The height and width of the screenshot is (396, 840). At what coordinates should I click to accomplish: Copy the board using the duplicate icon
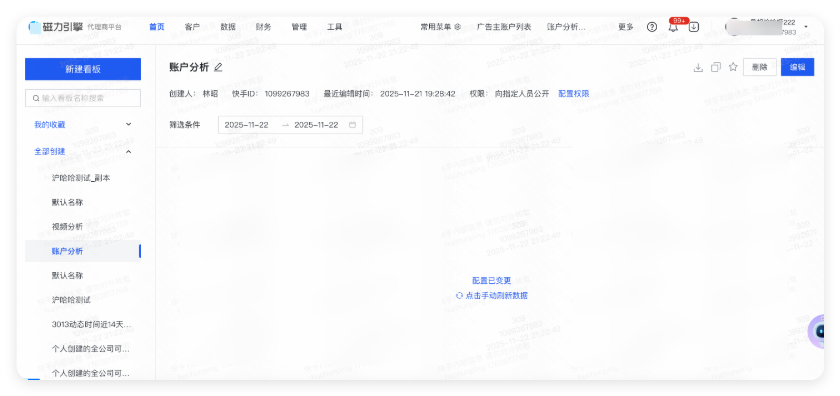716,67
